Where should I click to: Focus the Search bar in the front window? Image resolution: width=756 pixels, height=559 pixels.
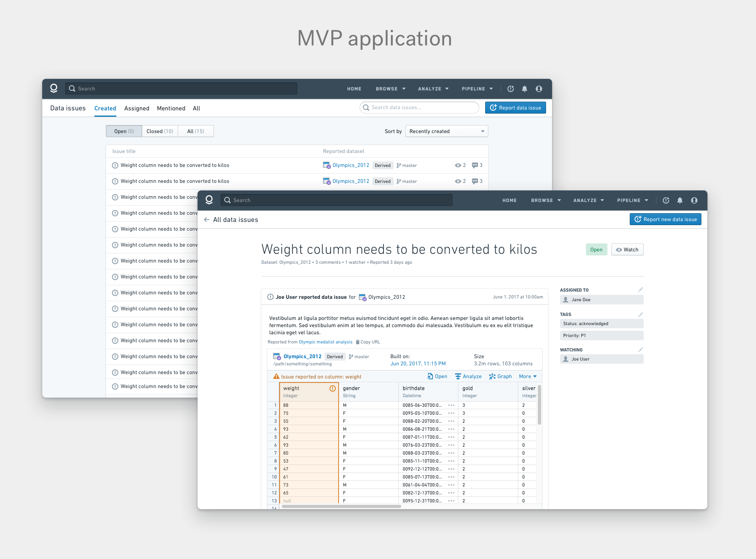337,200
